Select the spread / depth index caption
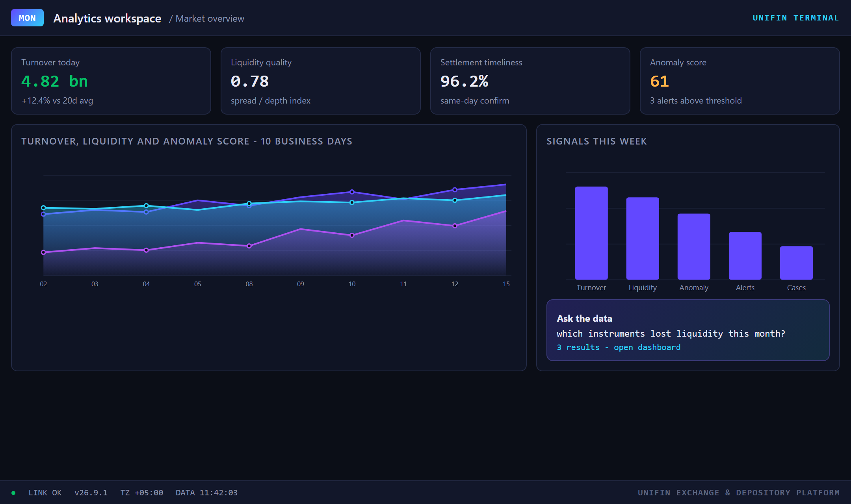The image size is (851, 504). [x=271, y=101]
